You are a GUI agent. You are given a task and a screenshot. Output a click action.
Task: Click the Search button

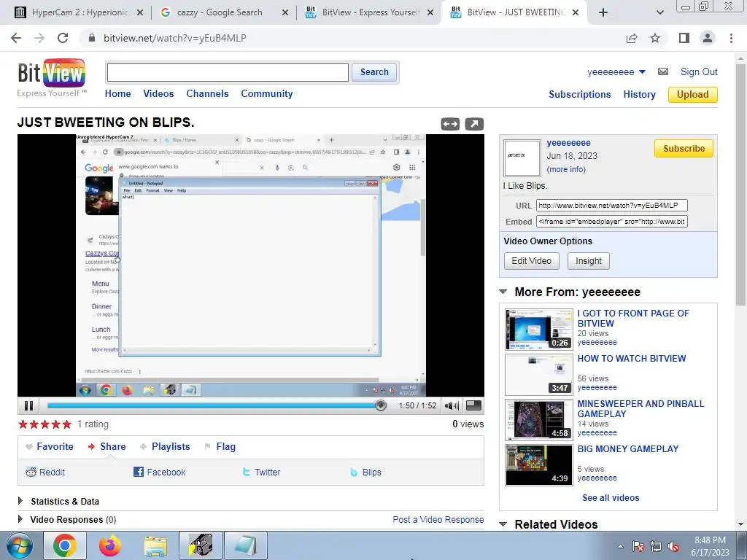click(374, 72)
